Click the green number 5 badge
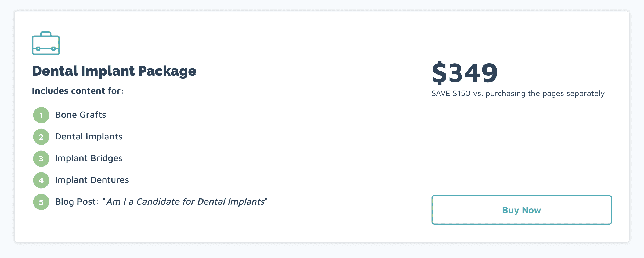 (x=41, y=202)
